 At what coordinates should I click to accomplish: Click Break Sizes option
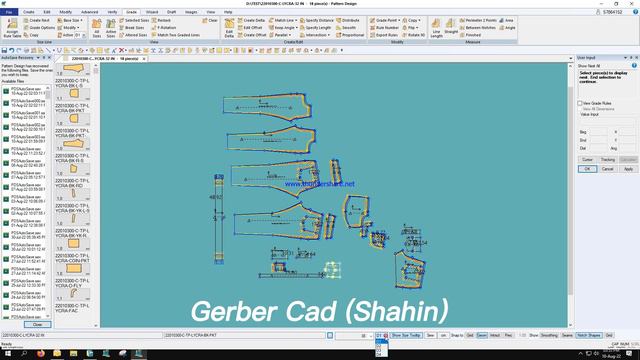click(131, 27)
